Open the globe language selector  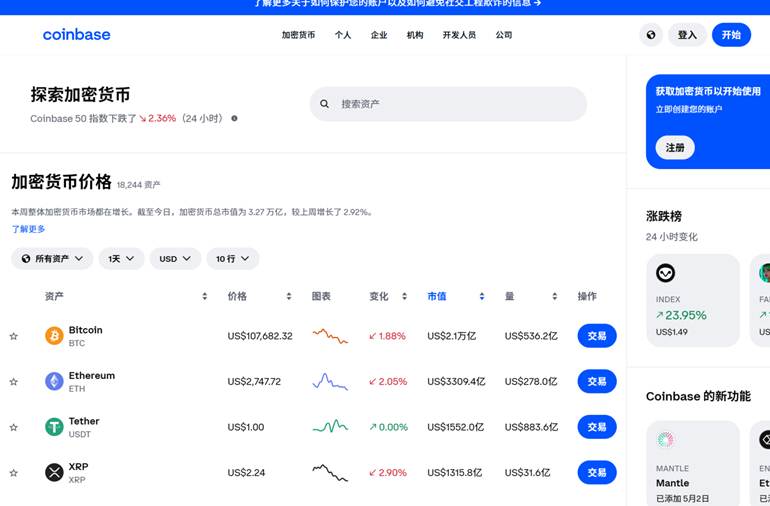tap(651, 35)
